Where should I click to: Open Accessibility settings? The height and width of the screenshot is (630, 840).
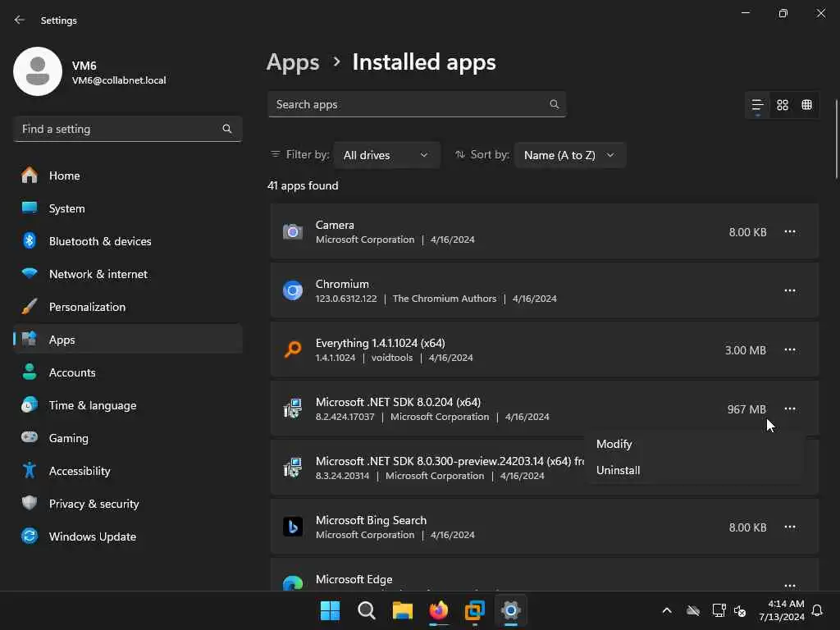(127, 471)
